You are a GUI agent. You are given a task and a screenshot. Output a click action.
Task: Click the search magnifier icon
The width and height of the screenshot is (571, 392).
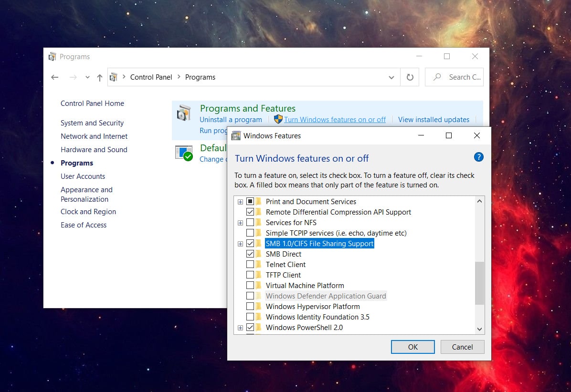[x=437, y=77]
